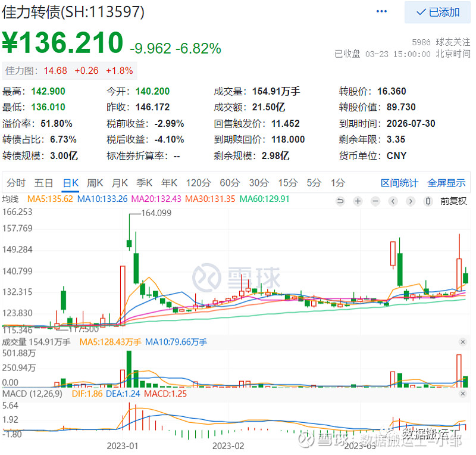Viewport: 476px width, 455px height.
Task: Click the 到期赎回价 value 118.000
Action: click(x=288, y=139)
